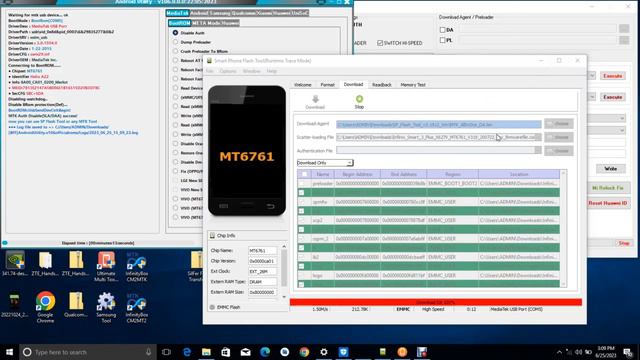Screen dimensions: 640x360
Task: Open File Explorer from the taskbar
Action: [207, 352]
